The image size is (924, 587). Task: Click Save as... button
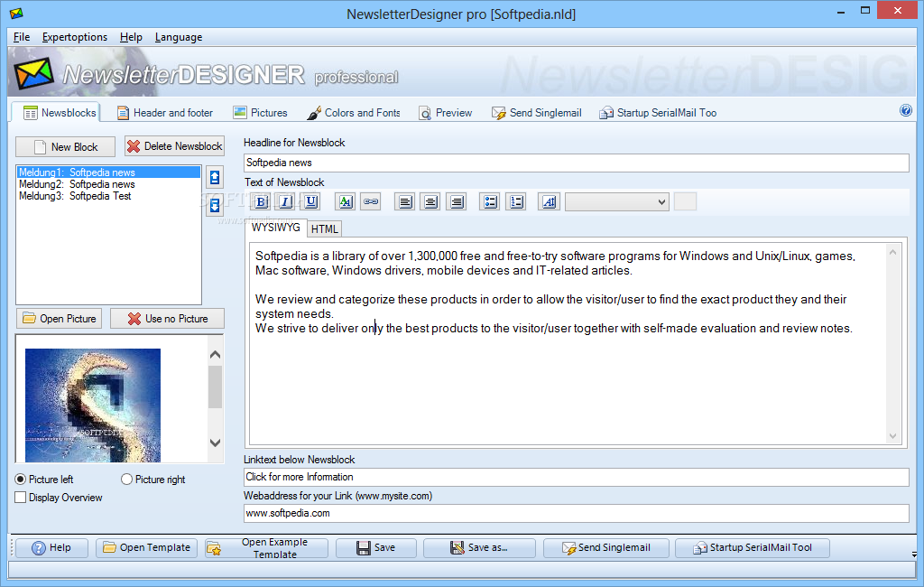pyautogui.click(x=479, y=548)
